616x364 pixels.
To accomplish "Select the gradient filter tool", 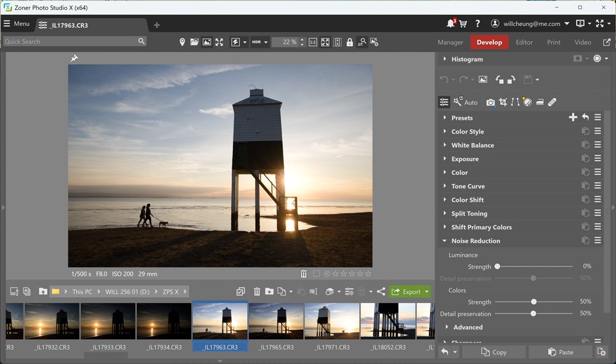I will point(540,102).
